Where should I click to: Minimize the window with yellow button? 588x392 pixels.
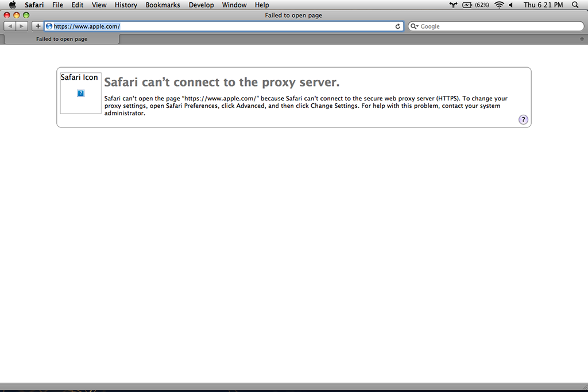17,15
